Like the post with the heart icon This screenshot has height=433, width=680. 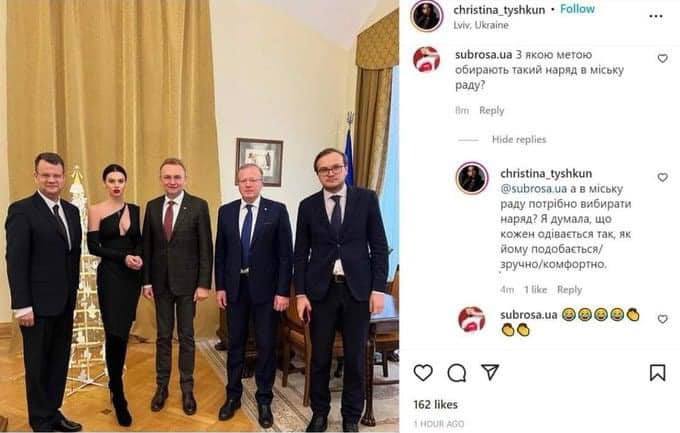423,373
